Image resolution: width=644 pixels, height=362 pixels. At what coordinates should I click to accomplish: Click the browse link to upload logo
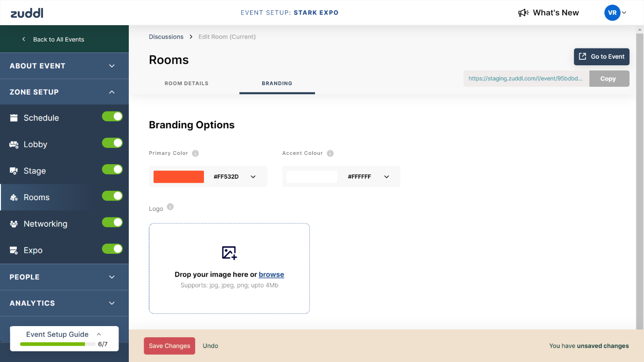[271, 275]
